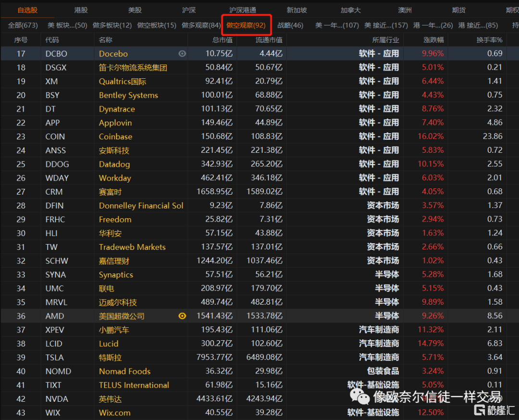This screenshot has height=420, width=519.
Task: Select the 全部(673) watchlist group
Action: [x=23, y=25]
